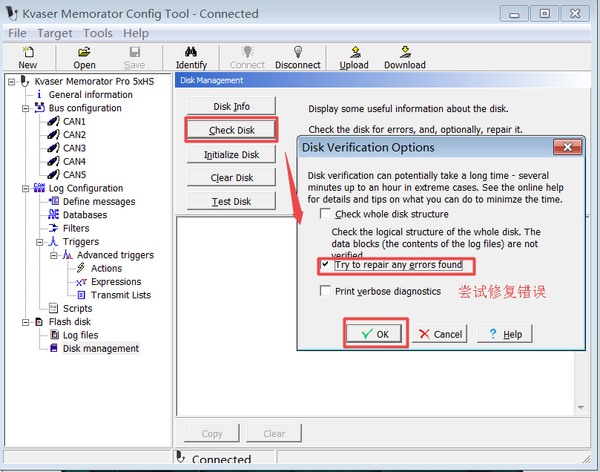The height and width of the screenshot is (472, 600).
Task: Click the Log Configuration icon
Action: [x=39, y=188]
